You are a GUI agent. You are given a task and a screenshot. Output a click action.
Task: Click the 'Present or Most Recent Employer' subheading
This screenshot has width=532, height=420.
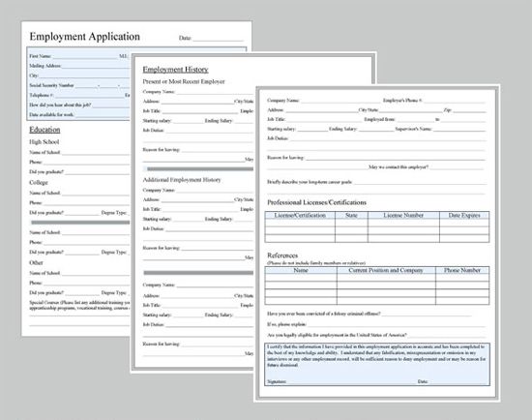tap(184, 81)
